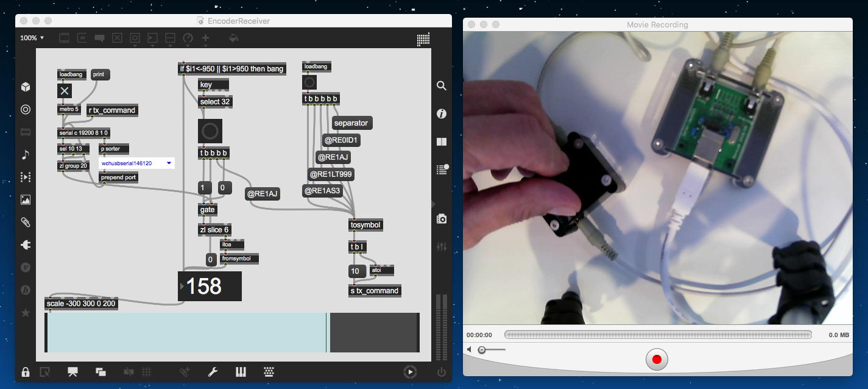The image size is (868, 389).
Task: Click the light blue horizontal slider
Action: coord(232,332)
